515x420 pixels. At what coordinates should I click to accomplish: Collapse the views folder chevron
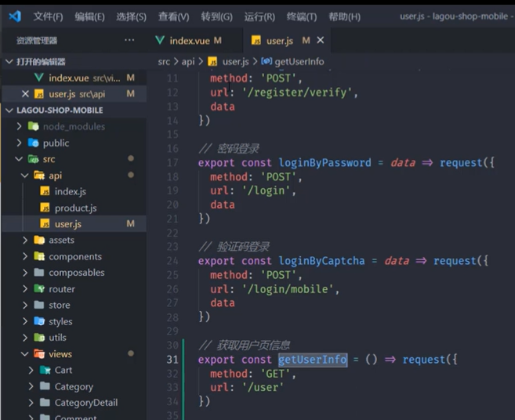[25, 354]
